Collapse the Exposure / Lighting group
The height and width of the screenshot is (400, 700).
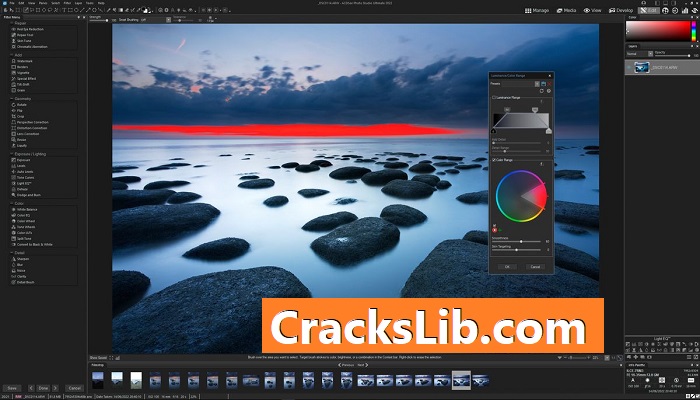coord(11,154)
